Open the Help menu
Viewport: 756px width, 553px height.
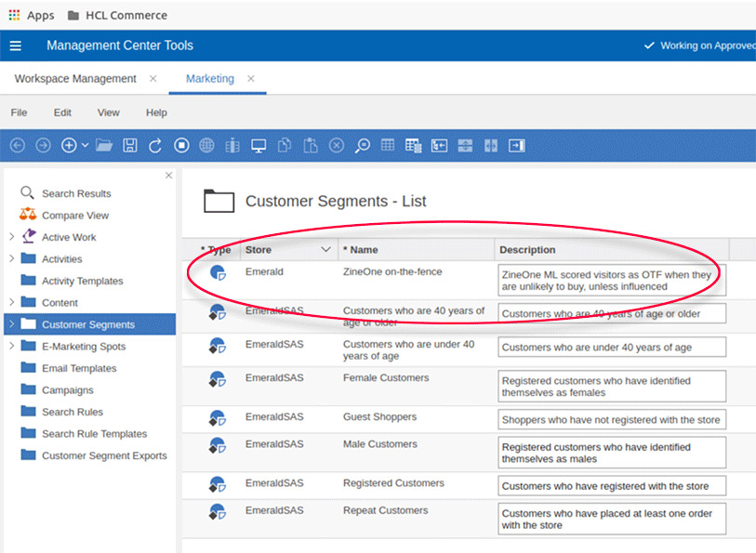(x=156, y=112)
